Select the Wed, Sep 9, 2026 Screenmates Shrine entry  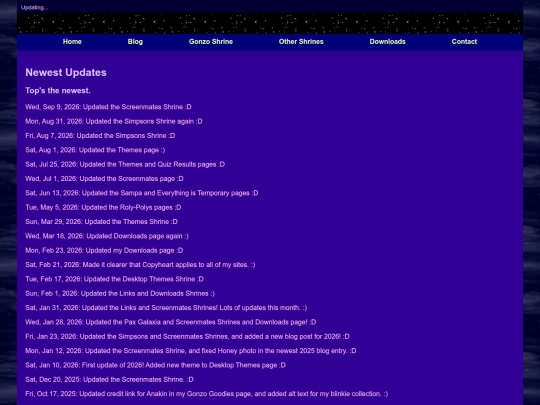pyautogui.click(x=108, y=107)
